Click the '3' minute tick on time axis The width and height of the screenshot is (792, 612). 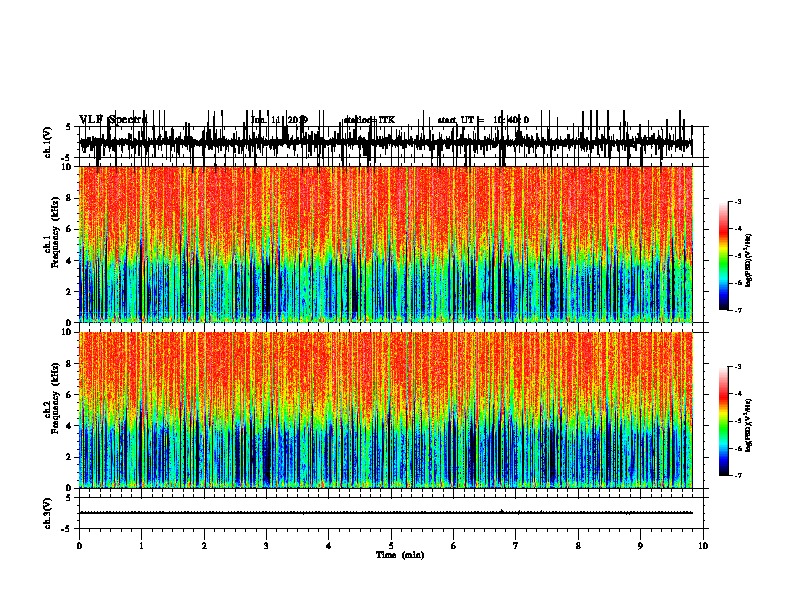[x=266, y=546]
